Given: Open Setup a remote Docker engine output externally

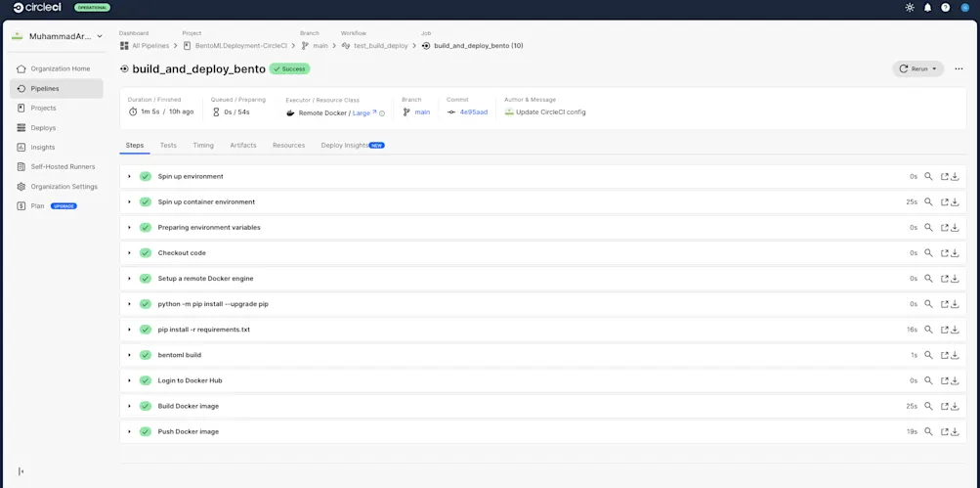Looking at the screenshot, I should coord(945,279).
